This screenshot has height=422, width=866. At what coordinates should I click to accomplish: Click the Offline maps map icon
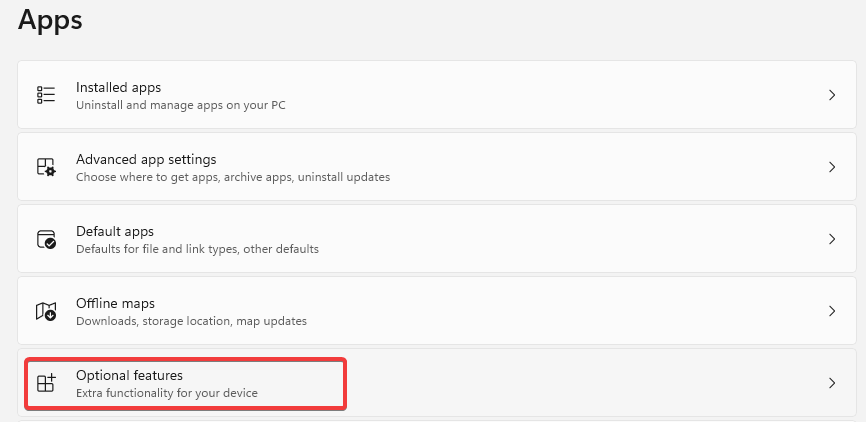(x=46, y=311)
